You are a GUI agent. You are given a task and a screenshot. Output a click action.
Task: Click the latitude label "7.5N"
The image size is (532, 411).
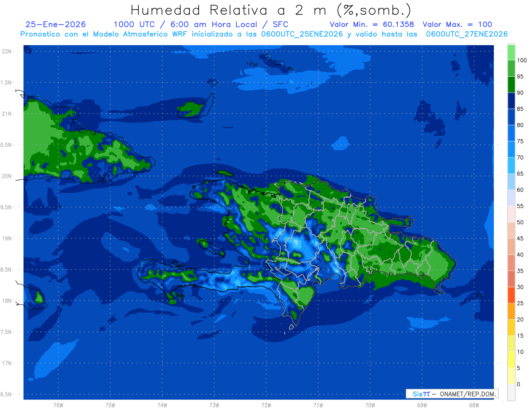(x=7, y=332)
